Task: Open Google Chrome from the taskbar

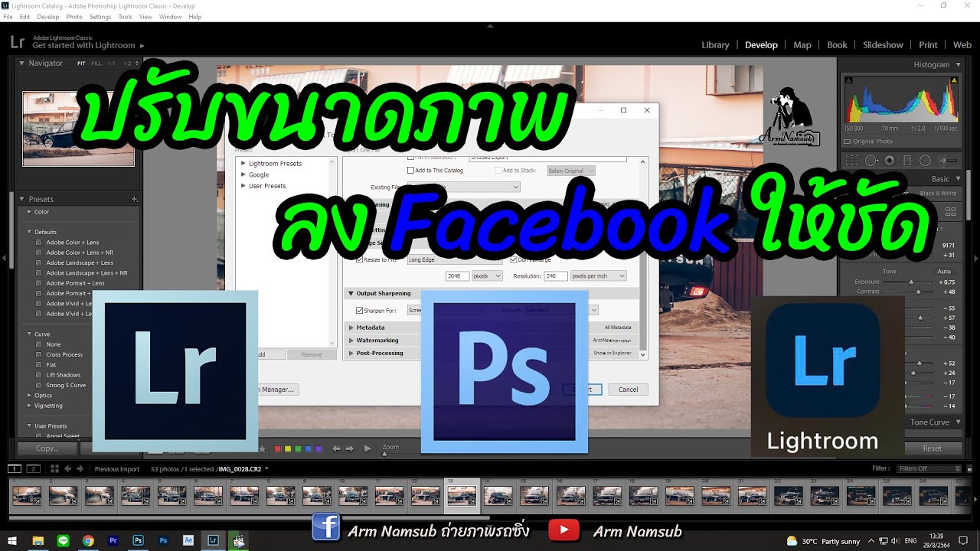Action: (x=88, y=540)
